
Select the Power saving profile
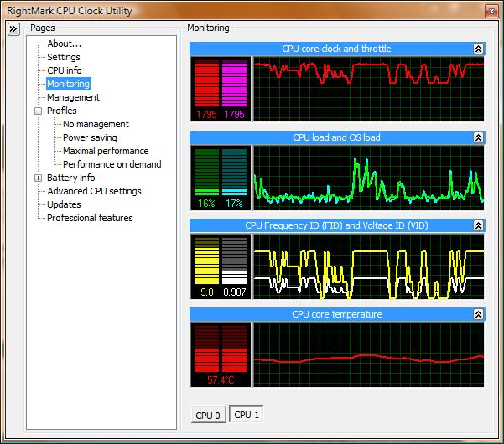(x=90, y=137)
